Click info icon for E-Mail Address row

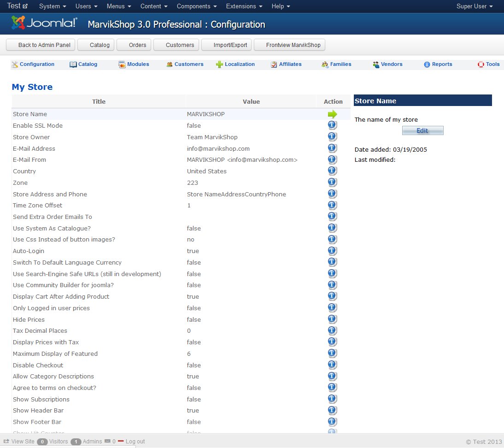click(332, 148)
